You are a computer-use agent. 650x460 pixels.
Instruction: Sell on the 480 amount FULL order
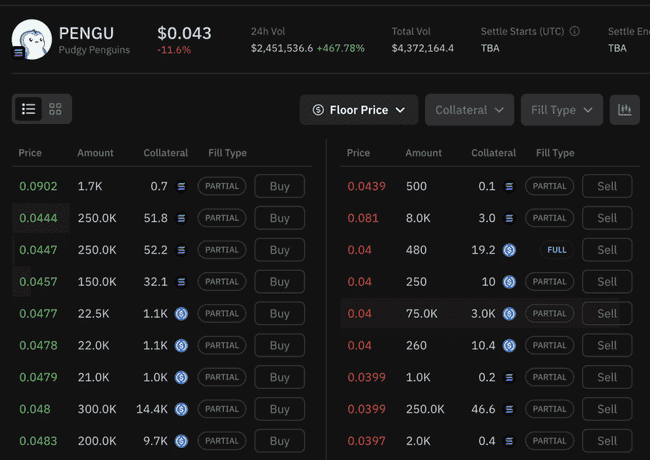point(607,250)
